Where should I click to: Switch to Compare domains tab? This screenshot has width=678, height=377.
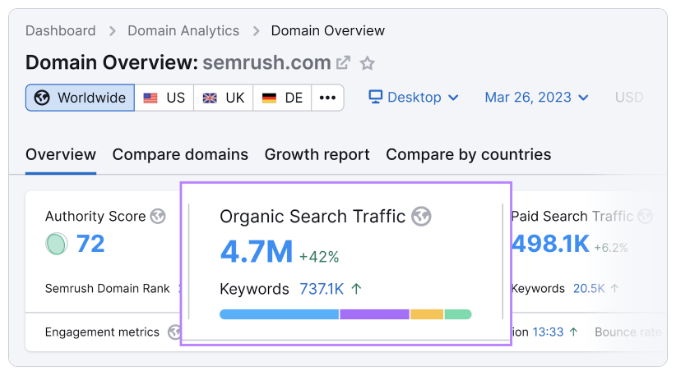[180, 154]
